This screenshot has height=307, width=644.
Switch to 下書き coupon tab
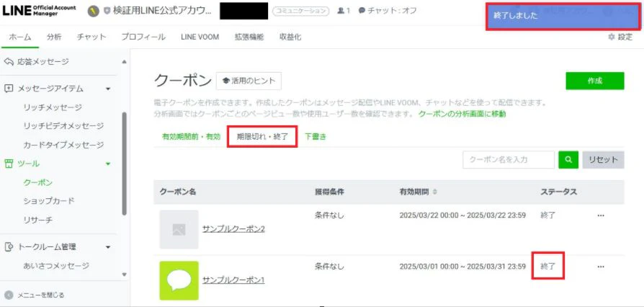(x=316, y=137)
